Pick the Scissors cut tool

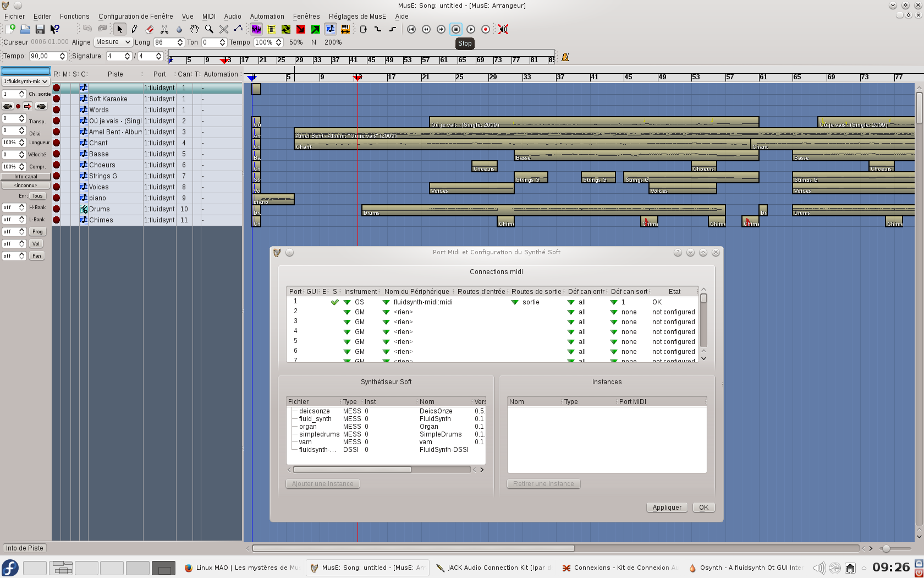click(x=164, y=29)
